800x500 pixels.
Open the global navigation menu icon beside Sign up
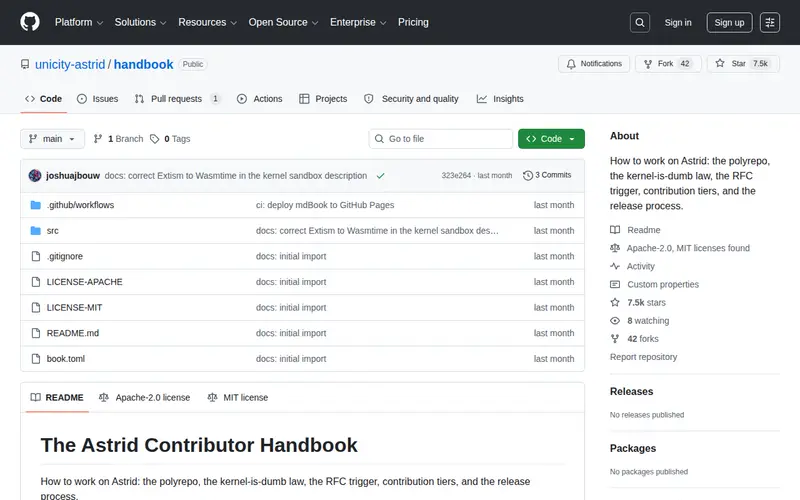point(770,22)
